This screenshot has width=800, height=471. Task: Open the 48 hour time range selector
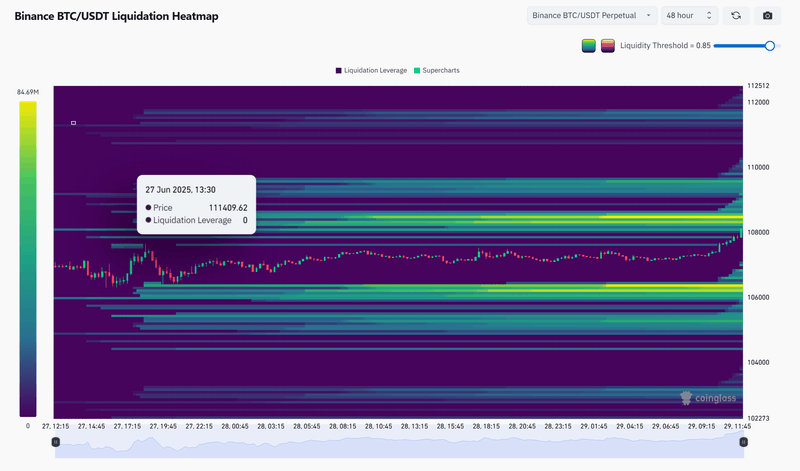coord(689,16)
